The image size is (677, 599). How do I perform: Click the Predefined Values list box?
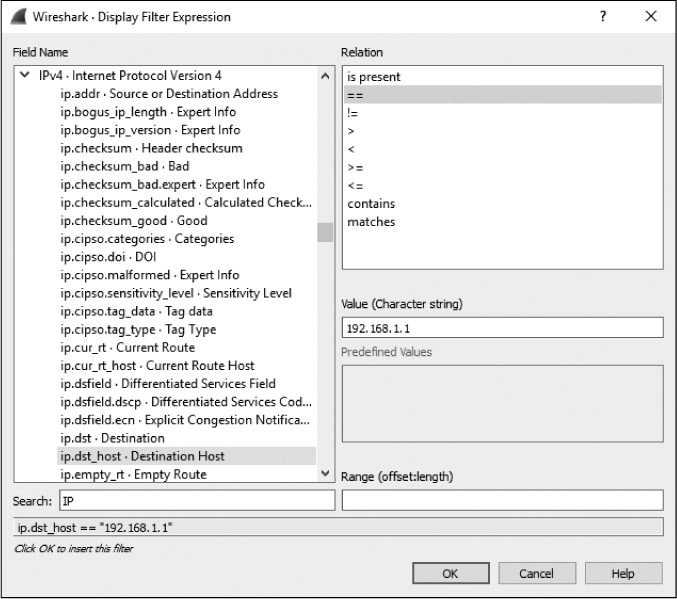coord(503,404)
